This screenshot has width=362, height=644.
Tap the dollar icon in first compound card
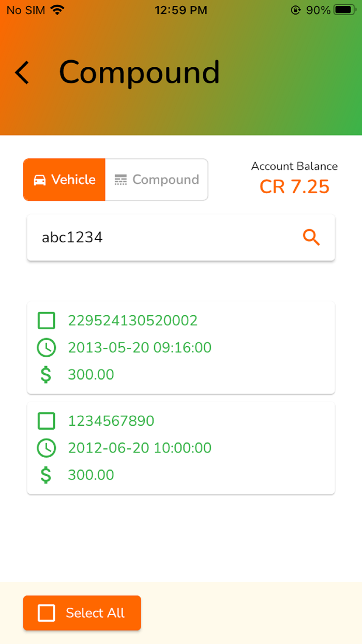[46, 374]
